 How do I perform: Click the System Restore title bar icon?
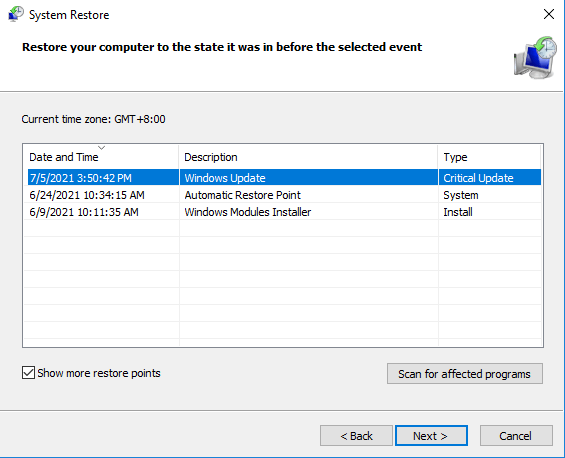(x=15, y=14)
